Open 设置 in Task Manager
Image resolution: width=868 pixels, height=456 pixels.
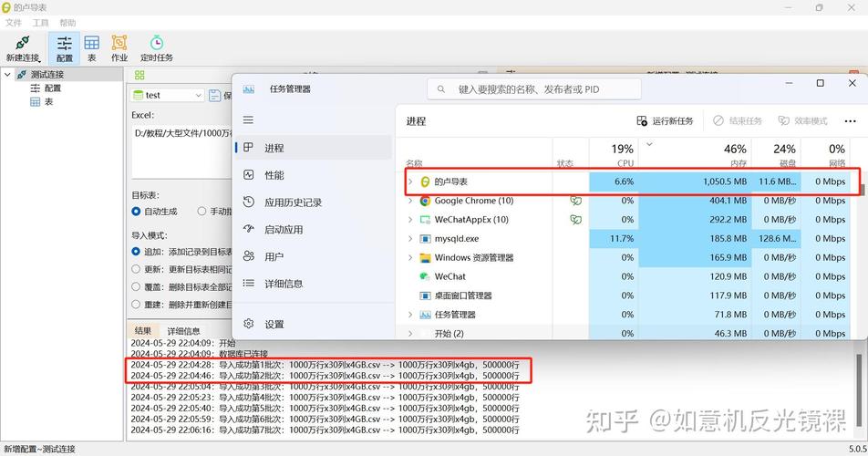pos(314,324)
